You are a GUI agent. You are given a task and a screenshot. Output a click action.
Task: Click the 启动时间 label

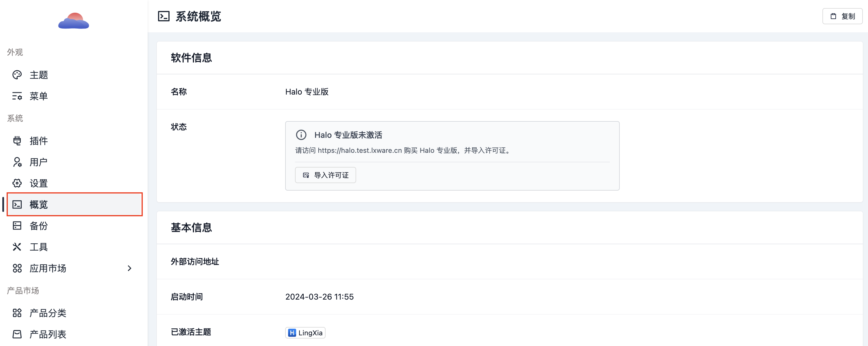pyautogui.click(x=187, y=297)
